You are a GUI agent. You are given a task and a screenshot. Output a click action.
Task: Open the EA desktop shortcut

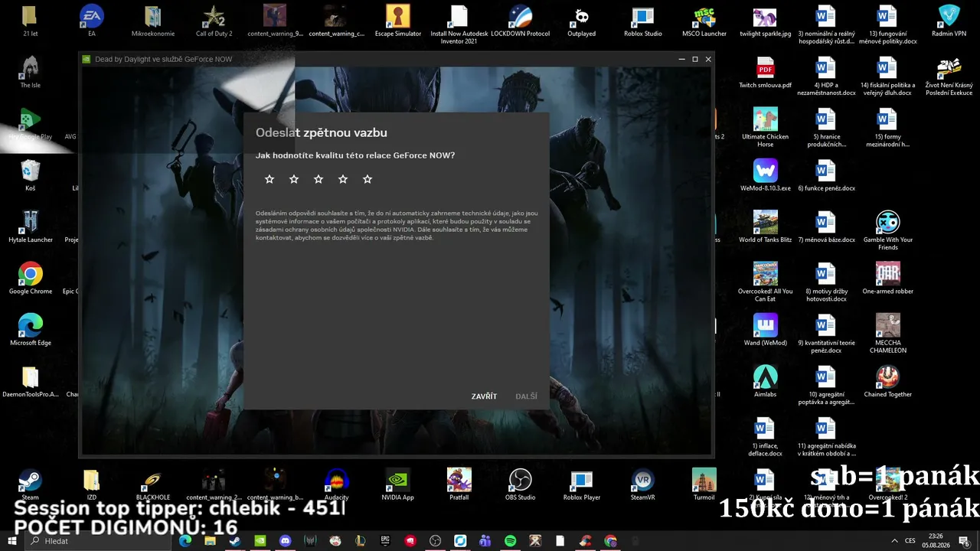pos(92,21)
